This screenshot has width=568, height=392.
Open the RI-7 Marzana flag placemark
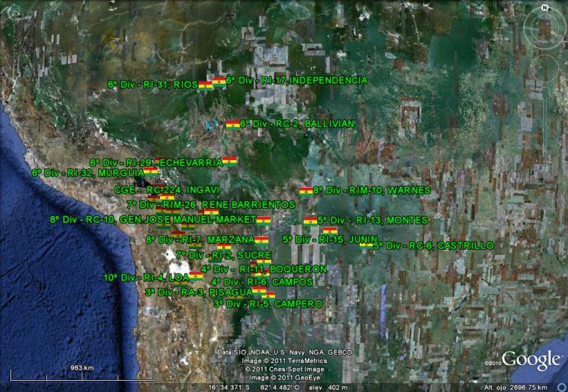(x=261, y=240)
